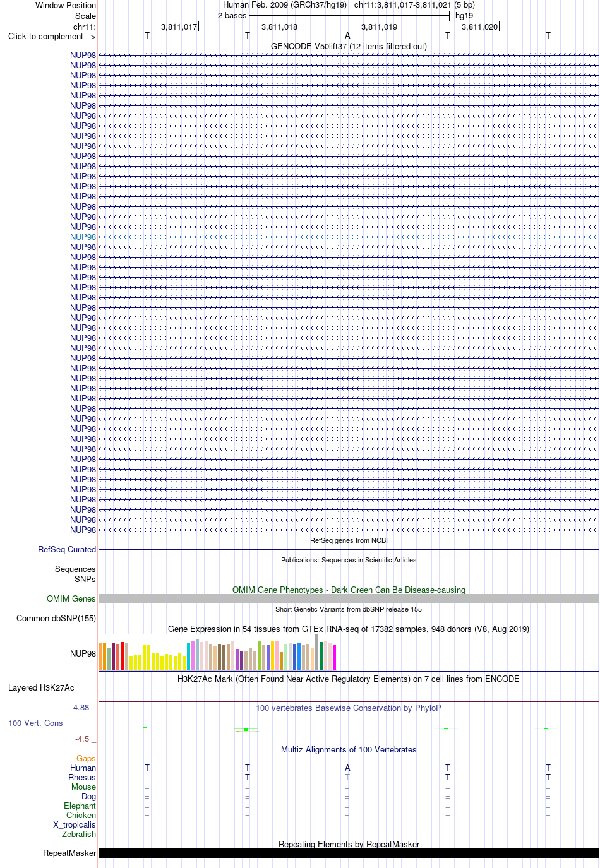Select the Chicken alignment row label
Viewport: 600px width, 868px height.
coord(81,815)
